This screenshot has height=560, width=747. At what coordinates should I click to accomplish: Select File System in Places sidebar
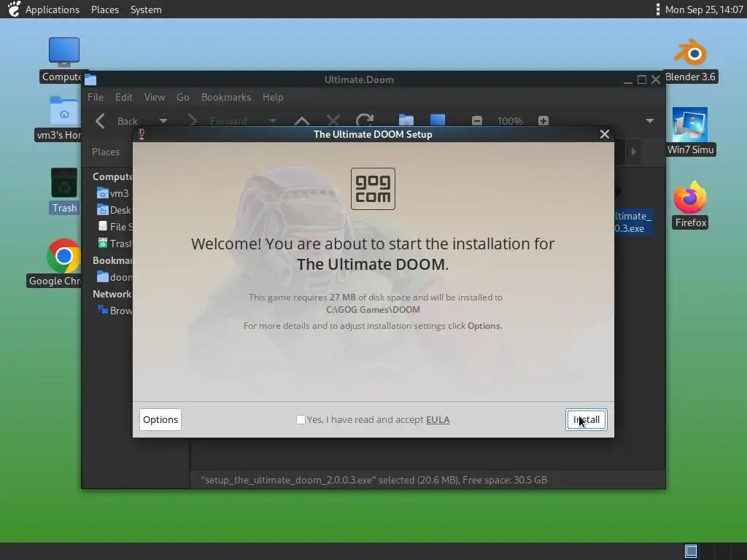pos(115,227)
